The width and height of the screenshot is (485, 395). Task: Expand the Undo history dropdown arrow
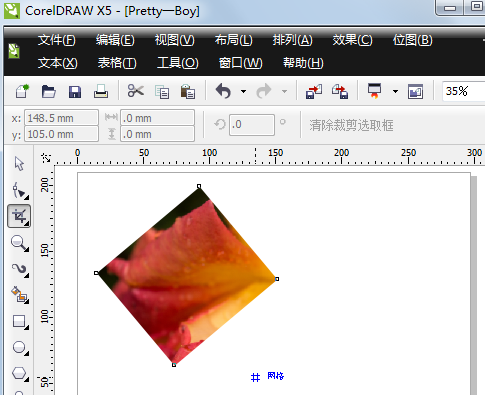pos(244,91)
